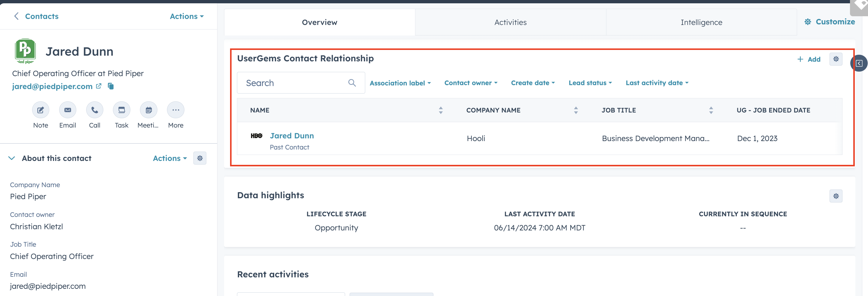Click the Customize button
868x296 pixels.
pos(830,22)
